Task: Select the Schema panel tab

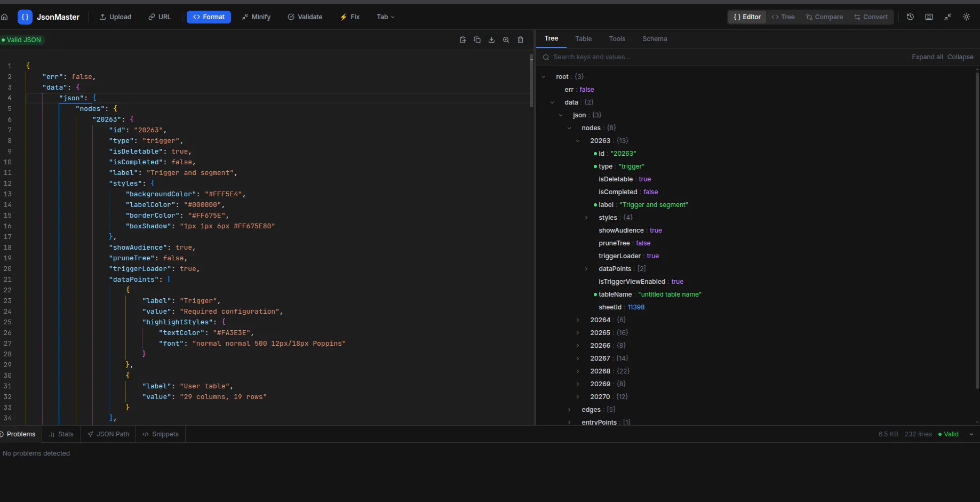Action: (x=655, y=39)
